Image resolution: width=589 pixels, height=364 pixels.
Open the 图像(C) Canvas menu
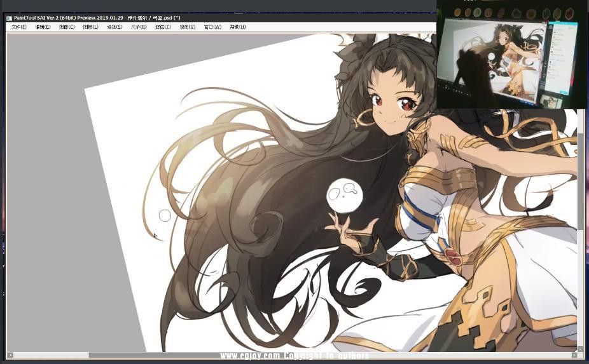coord(67,27)
